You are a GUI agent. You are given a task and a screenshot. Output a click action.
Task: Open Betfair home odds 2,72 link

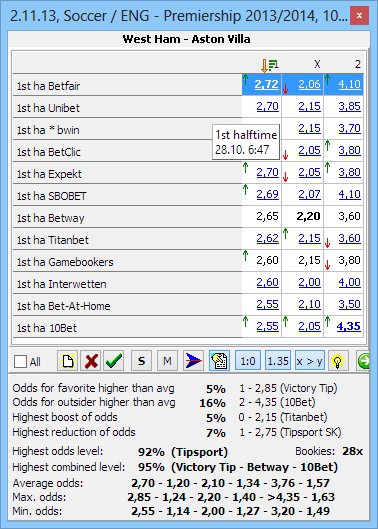[x=267, y=84]
